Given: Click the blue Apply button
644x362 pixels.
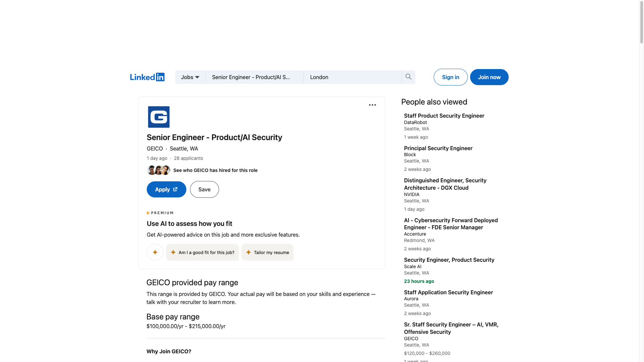Looking at the screenshot, I should (166, 189).
